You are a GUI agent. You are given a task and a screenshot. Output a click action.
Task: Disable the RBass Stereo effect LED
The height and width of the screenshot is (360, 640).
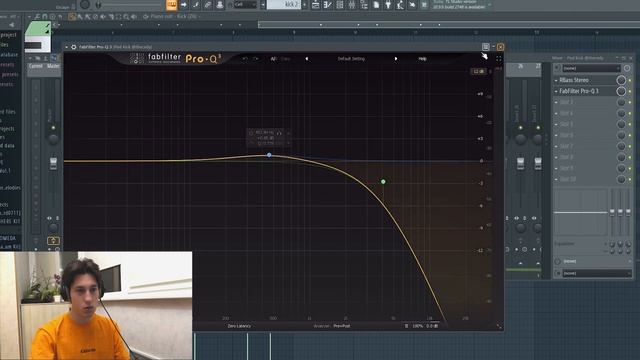pyautogui.click(x=630, y=80)
